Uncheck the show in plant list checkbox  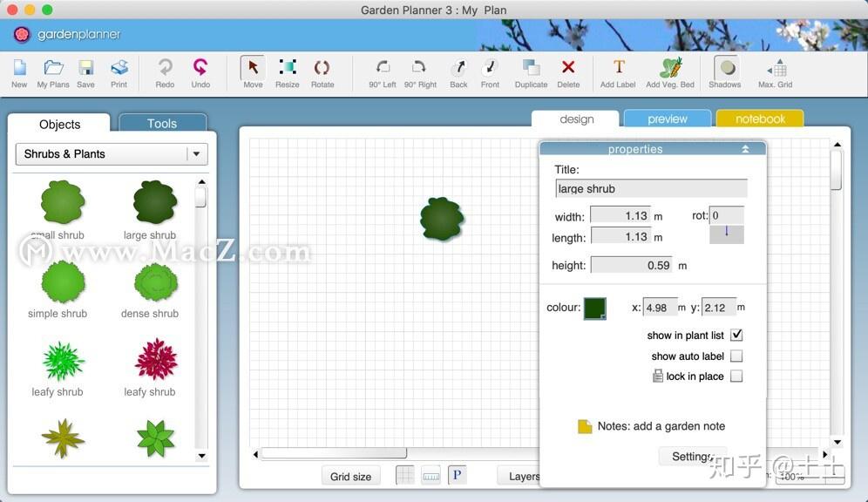point(736,335)
